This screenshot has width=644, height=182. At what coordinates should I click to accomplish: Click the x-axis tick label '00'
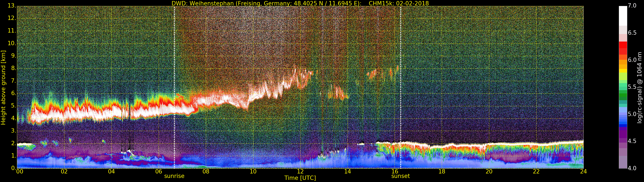tap(20, 172)
